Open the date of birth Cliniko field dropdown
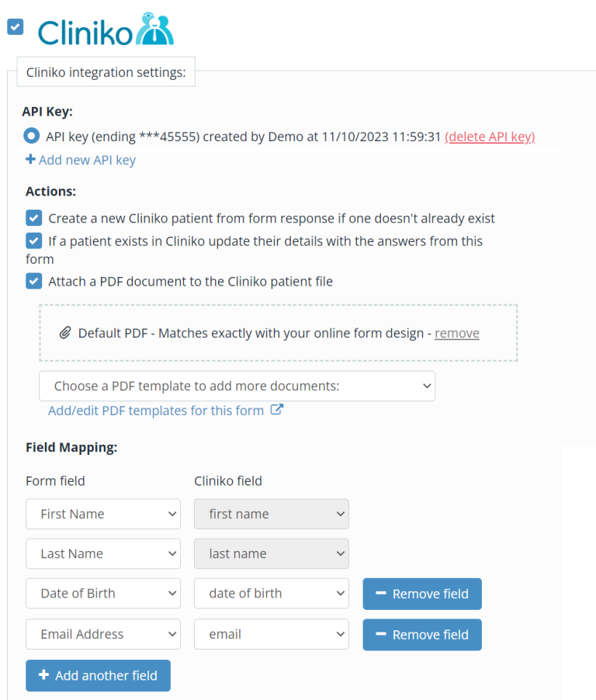This screenshot has width=596, height=700. pyautogui.click(x=271, y=594)
